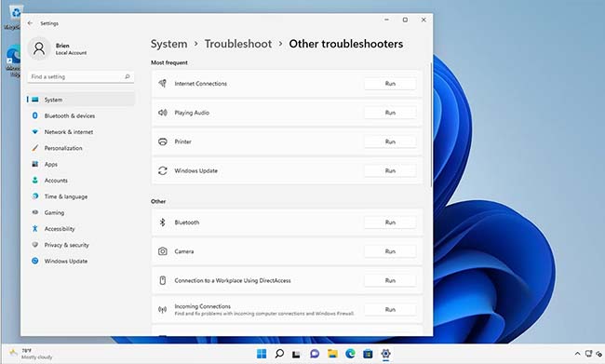Viewport: 605px width, 364px height.
Task: Open the weather widget showing Mostly cloudy
Action: tap(31, 354)
